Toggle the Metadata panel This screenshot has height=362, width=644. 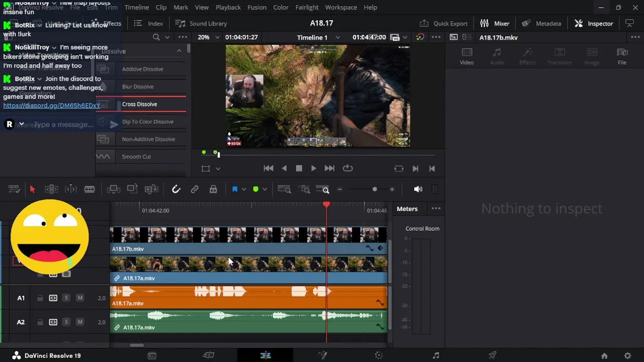click(x=541, y=23)
